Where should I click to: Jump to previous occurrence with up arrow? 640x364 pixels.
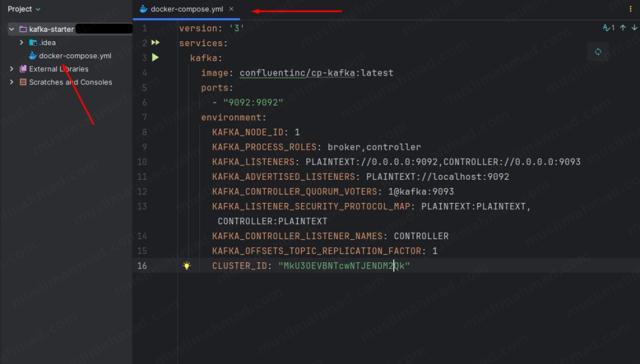click(x=622, y=27)
